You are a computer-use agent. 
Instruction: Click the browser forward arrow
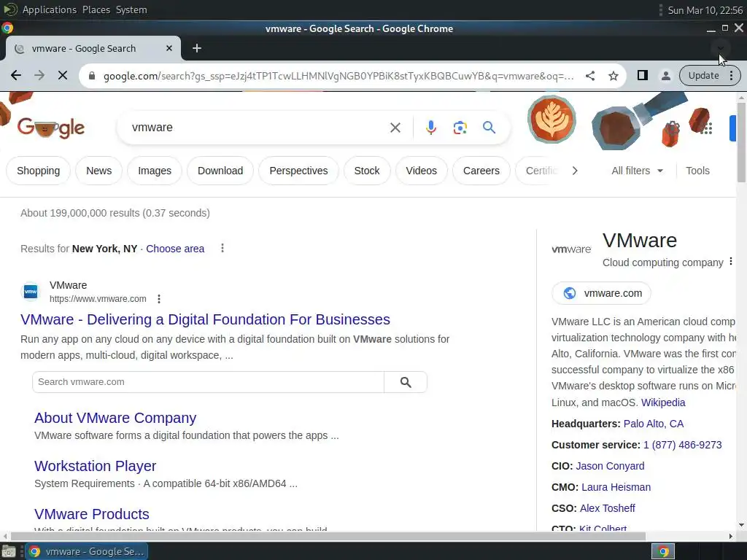(x=39, y=75)
